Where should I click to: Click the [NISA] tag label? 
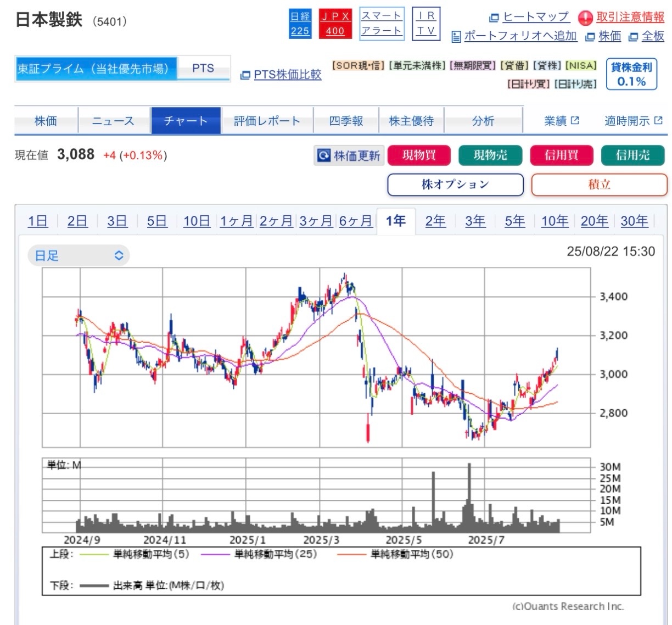[x=581, y=65]
